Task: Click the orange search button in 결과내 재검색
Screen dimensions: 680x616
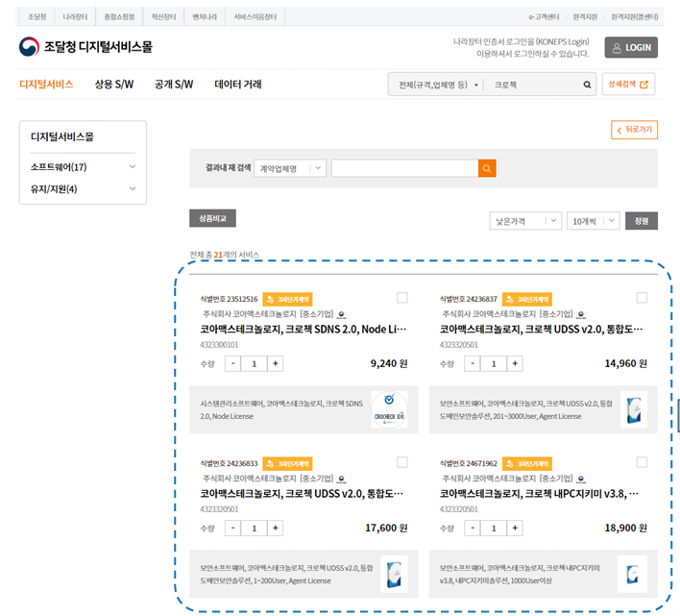Action: pyautogui.click(x=487, y=168)
